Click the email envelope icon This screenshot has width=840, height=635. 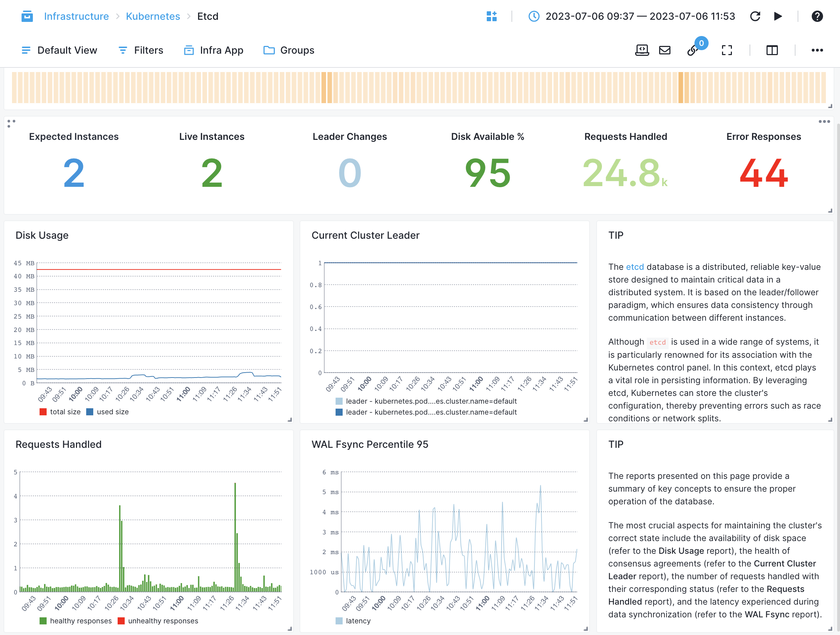pyautogui.click(x=664, y=50)
